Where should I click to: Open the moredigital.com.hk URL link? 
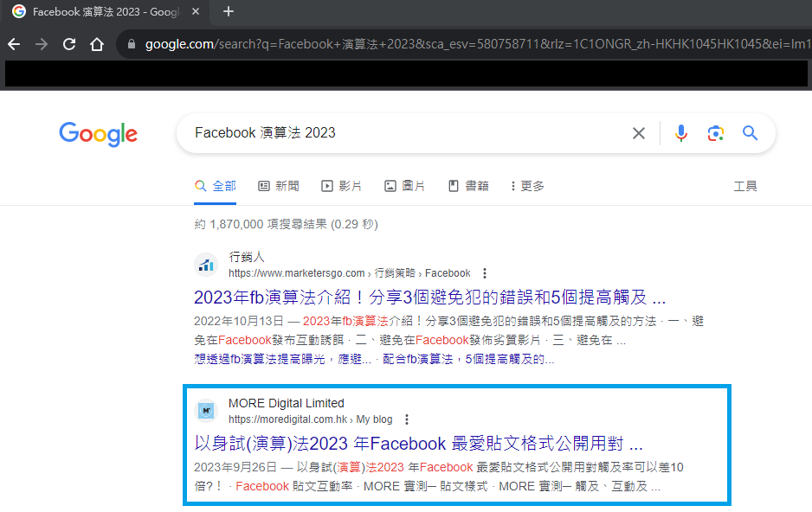point(310,419)
